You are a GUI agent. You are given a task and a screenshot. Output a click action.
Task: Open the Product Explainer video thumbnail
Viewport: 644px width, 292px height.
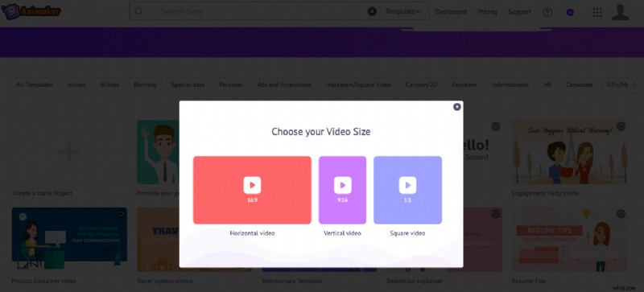[x=69, y=240]
